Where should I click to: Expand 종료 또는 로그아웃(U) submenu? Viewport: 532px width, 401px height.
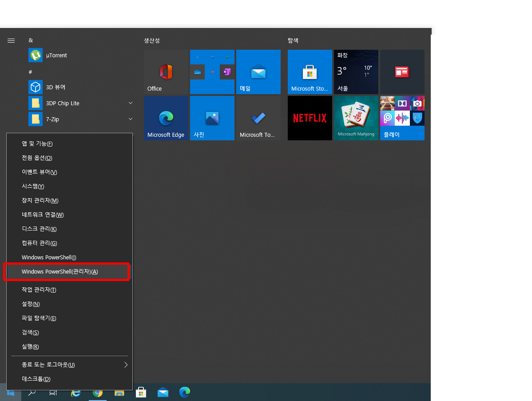(70, 365)
